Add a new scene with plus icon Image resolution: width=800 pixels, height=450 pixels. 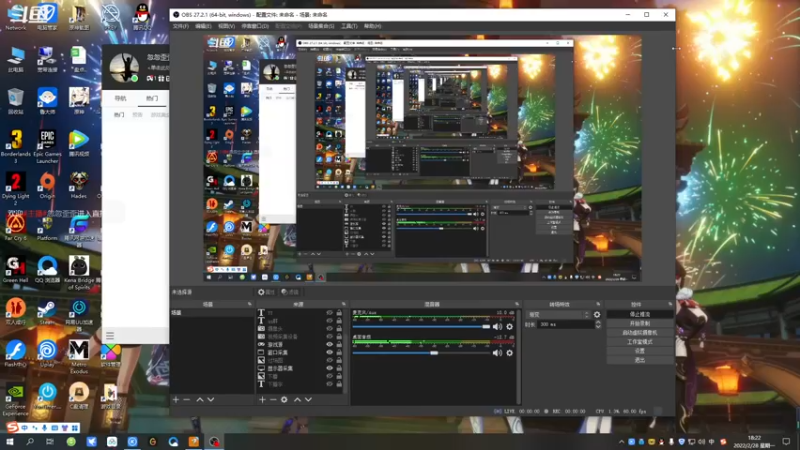coord(176,399)
